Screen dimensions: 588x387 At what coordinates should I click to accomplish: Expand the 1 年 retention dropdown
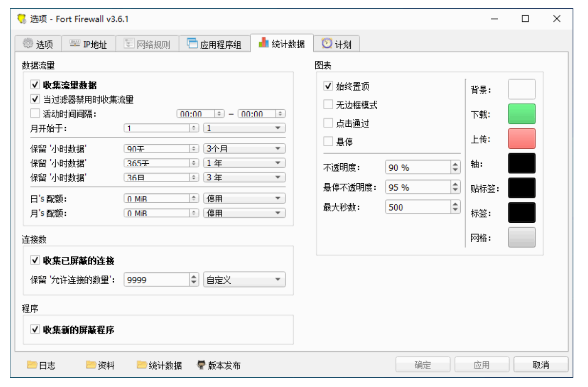244,163
